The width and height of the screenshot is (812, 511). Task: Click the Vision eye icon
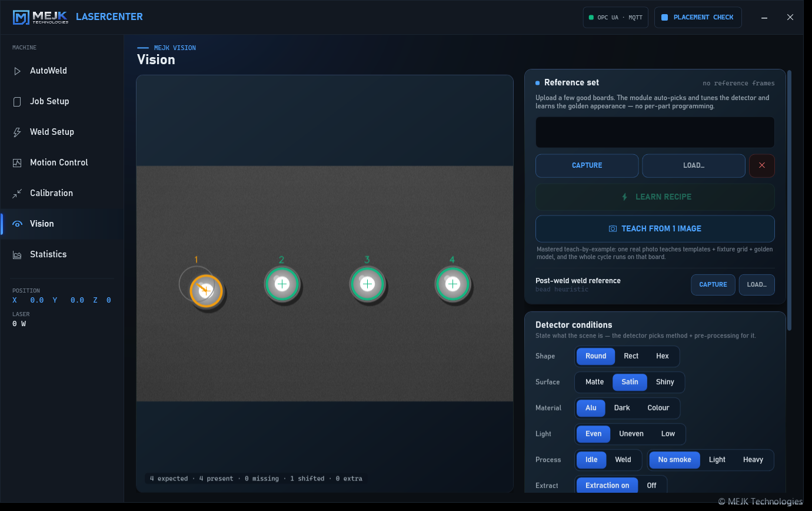tap(17, 224)
